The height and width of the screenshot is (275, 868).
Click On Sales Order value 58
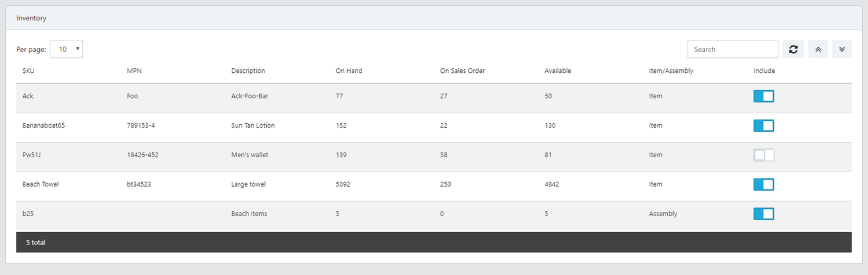444,155
